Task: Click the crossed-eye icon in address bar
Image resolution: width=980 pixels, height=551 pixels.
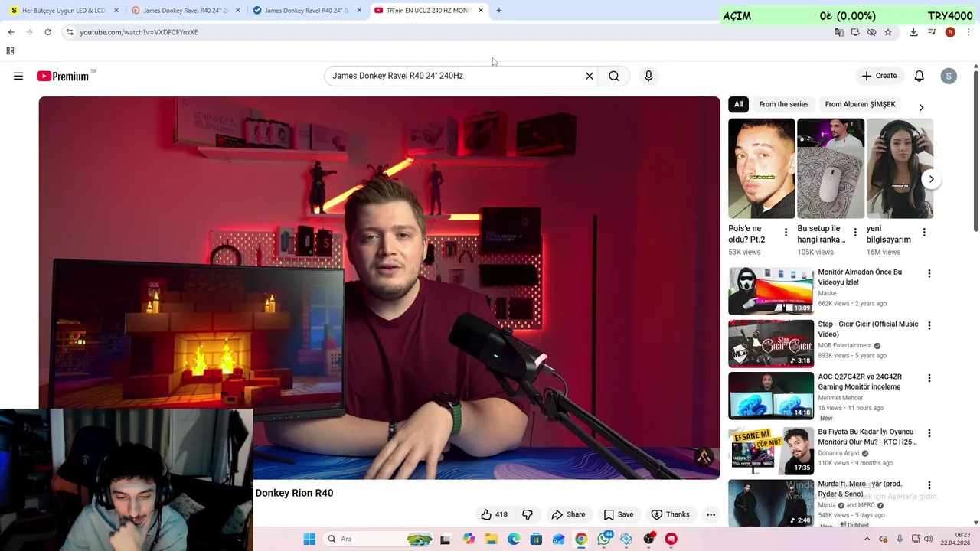Action: pyautogui.click(x=871, y=32)
